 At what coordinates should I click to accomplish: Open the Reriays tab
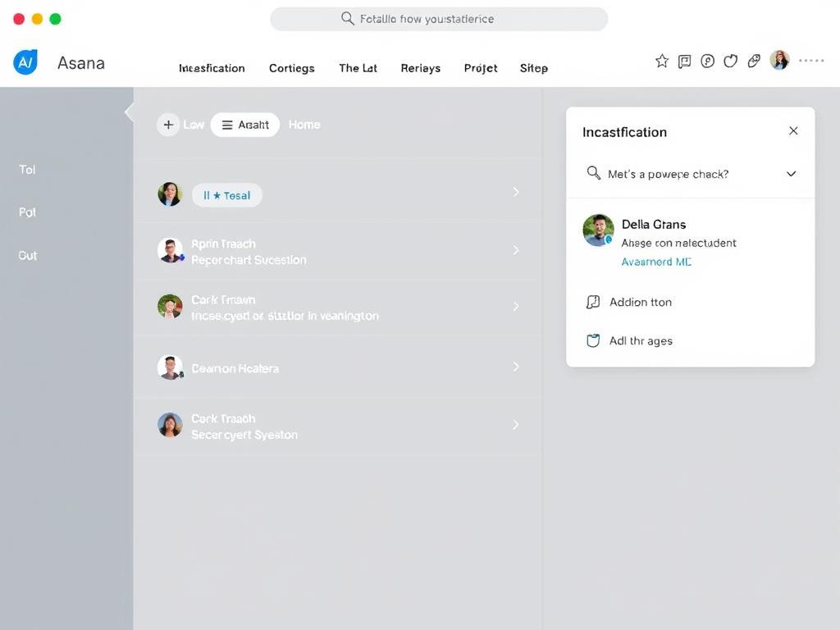click(x=421, y=68)
